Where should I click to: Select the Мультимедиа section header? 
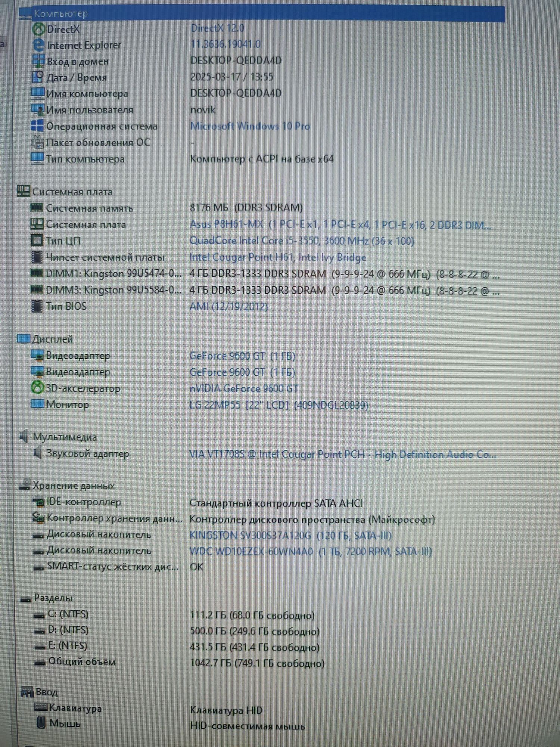point(65,437)
